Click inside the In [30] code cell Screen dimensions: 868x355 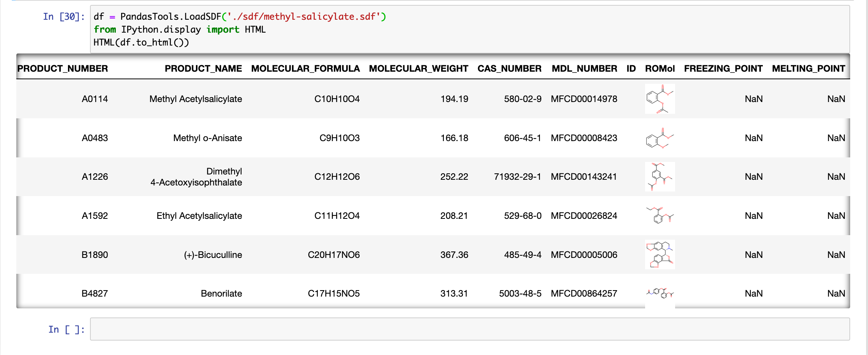pos(470,29)
